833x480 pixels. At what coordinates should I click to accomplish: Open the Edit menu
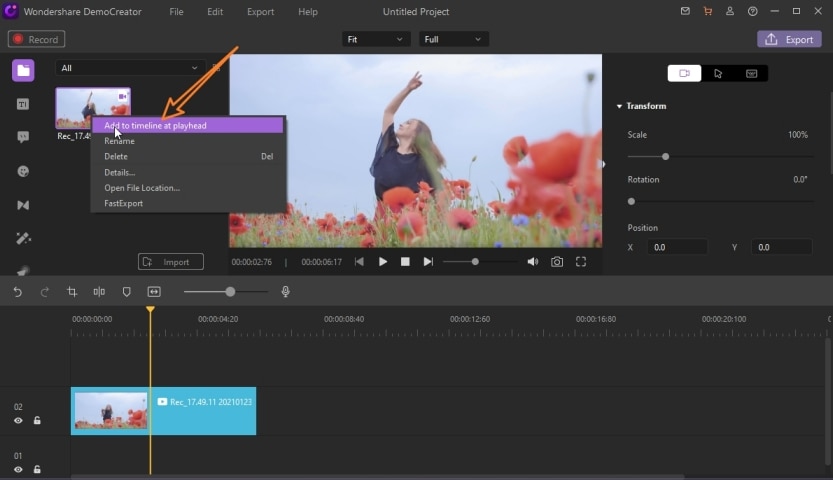pyautogui.click(x=215, y=12)
